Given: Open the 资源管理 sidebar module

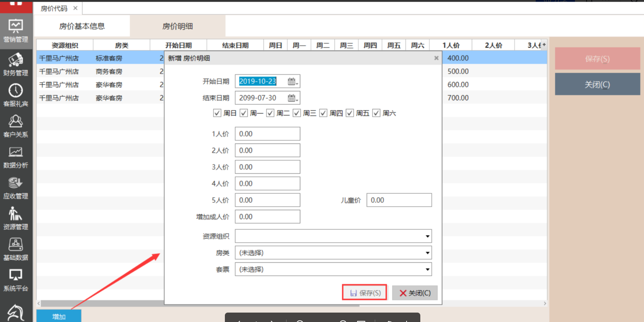Looking at the screenshot, I should (x=16, y=218).
